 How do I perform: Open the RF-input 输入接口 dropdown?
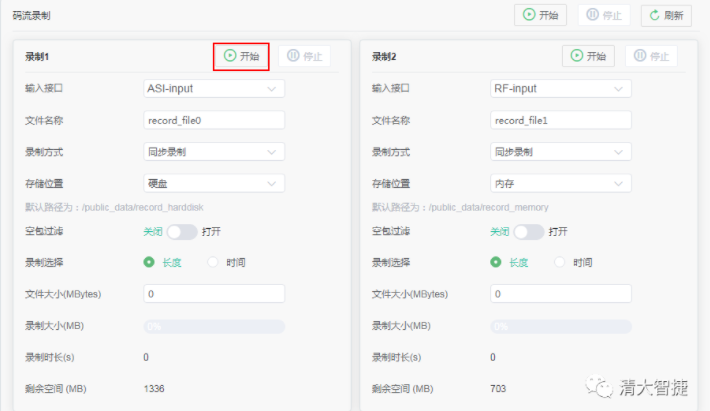pyautogui.click(x=561, y=88)
